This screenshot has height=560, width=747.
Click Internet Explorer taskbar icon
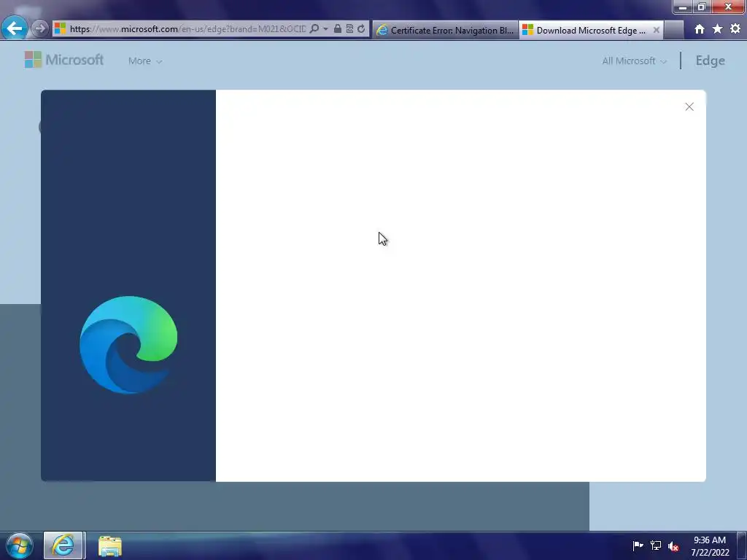[63, 545]
